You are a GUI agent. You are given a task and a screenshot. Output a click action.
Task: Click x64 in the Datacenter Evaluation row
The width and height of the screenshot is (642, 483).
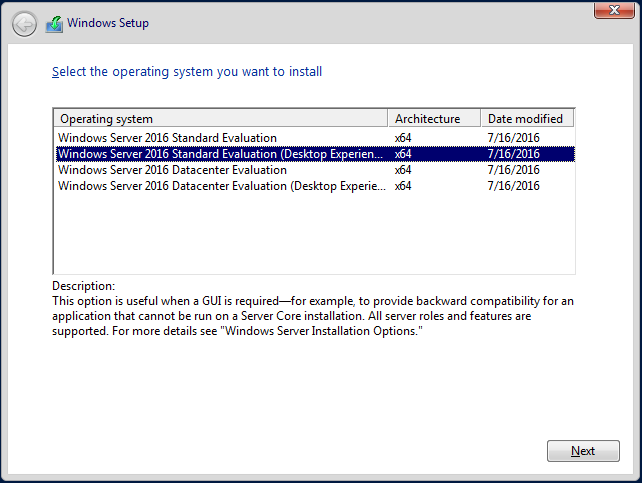pos(403,170)
